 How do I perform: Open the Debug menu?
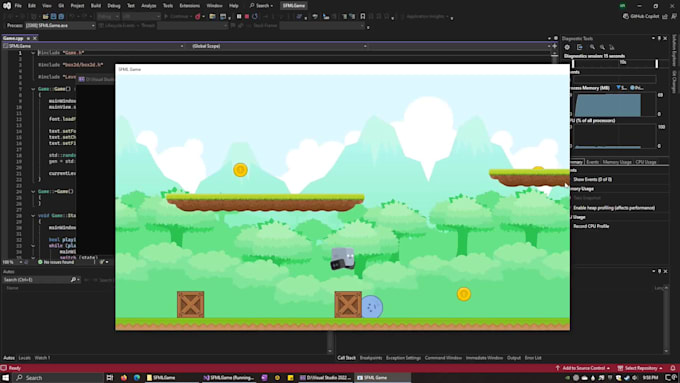pyautogui.click(x=114, y=6)
